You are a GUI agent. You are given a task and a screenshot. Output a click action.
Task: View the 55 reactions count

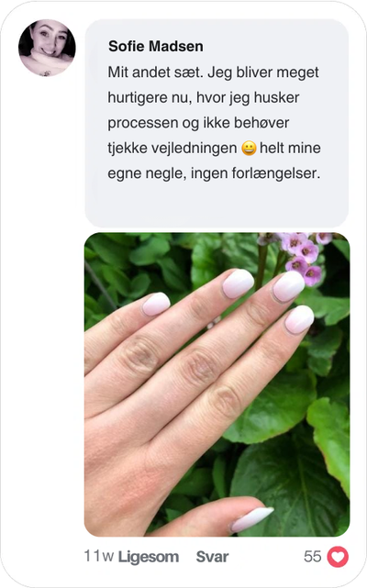click(x=312, y=557)
